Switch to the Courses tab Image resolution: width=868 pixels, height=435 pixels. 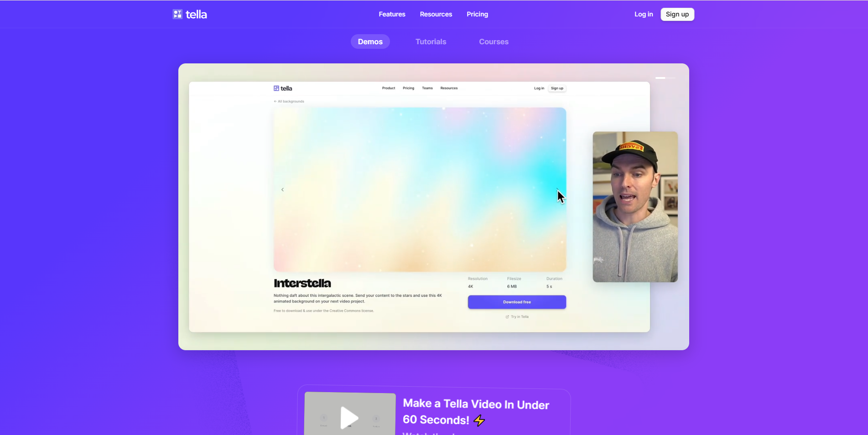(x=494, y=41)
